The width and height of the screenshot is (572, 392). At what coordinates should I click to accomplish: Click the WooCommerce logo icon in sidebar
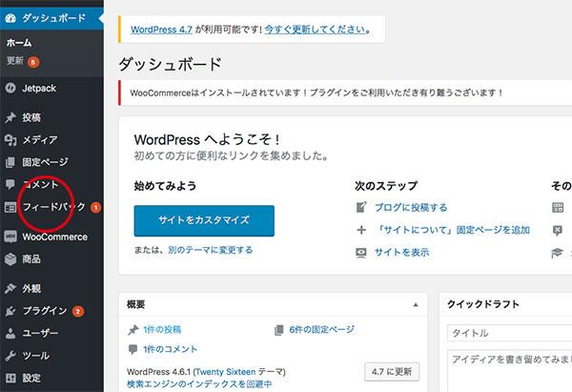pos(10,237)
